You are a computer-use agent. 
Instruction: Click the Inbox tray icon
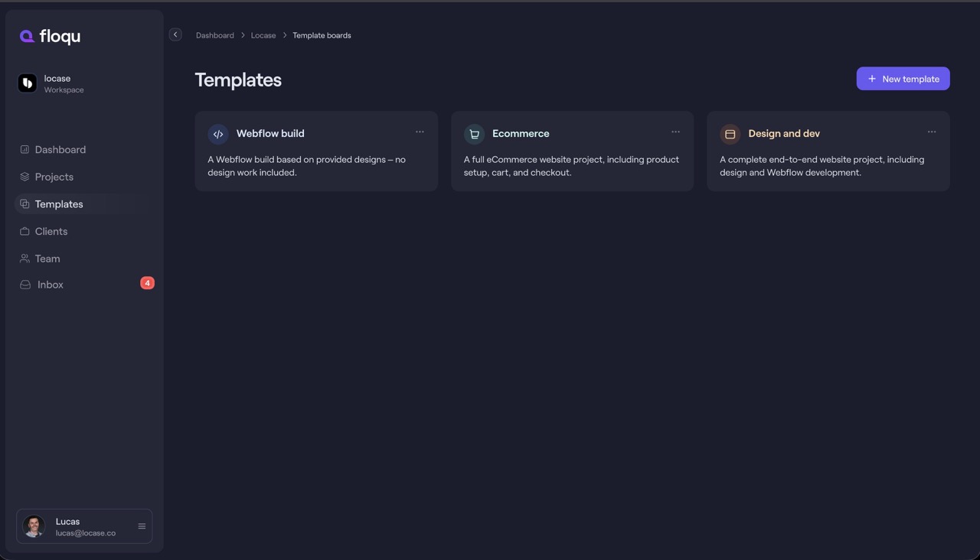(25, 285)
